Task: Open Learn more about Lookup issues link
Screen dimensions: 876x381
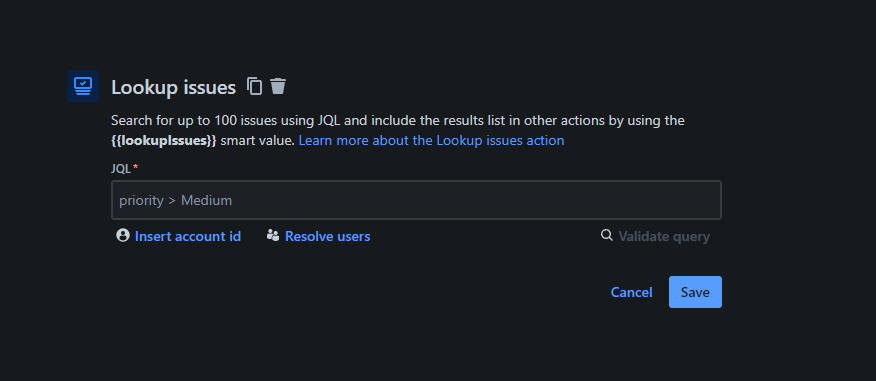Action: point(431,140)
